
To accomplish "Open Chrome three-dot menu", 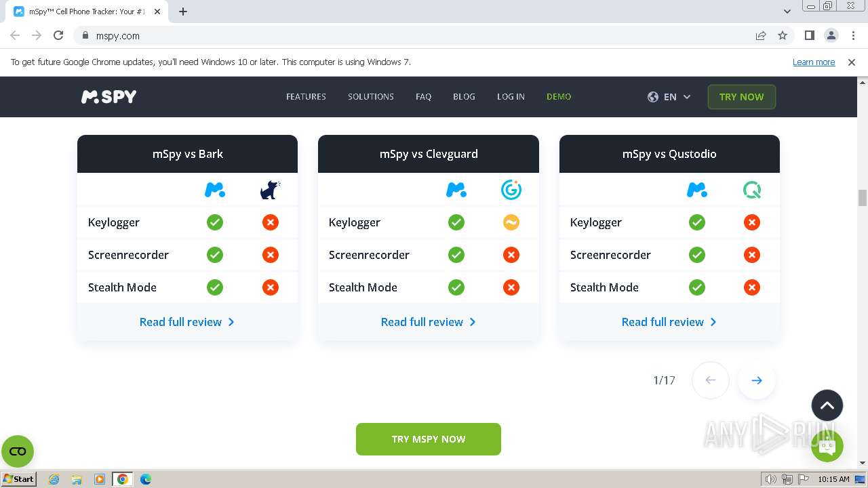I will (x=852, y=36).
